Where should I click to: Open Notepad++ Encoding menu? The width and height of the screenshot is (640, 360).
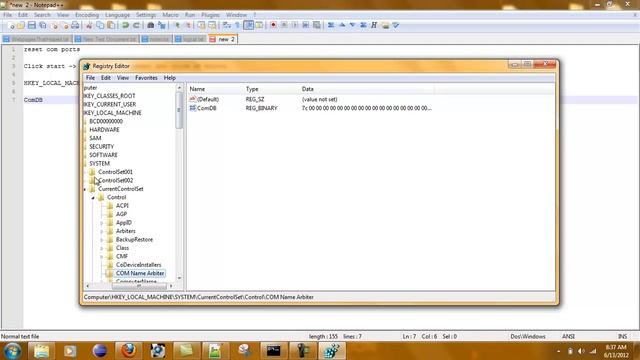pos(87,15)
